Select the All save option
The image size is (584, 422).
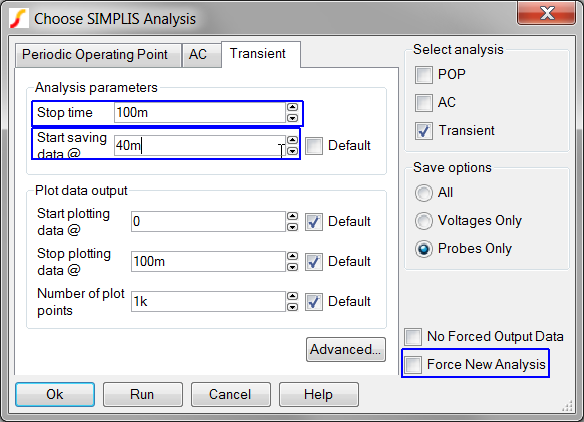[424, 193]
